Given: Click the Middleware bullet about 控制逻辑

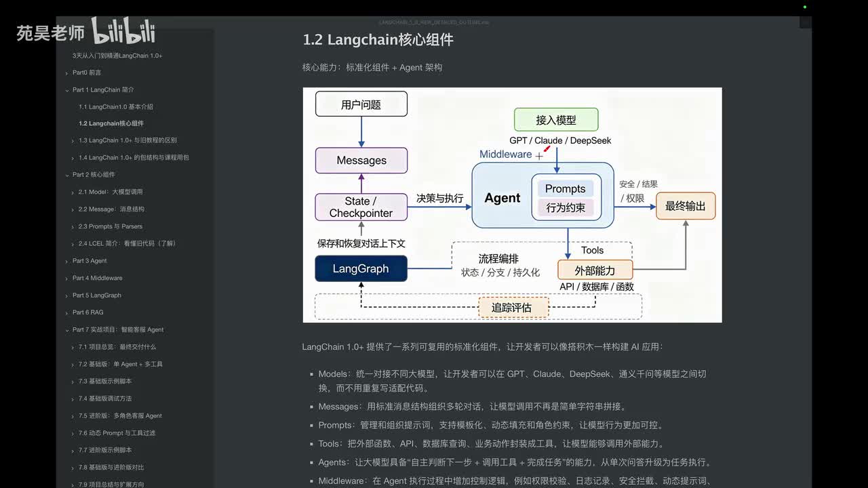Looking at the screenshot, I should tap(514, 481).
